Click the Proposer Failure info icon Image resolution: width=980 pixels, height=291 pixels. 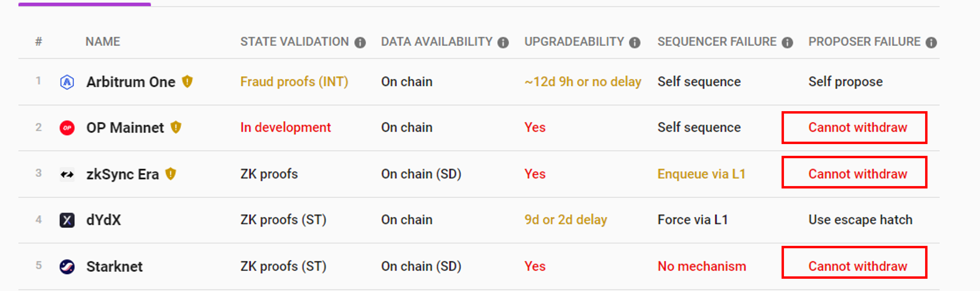point(931,42)
